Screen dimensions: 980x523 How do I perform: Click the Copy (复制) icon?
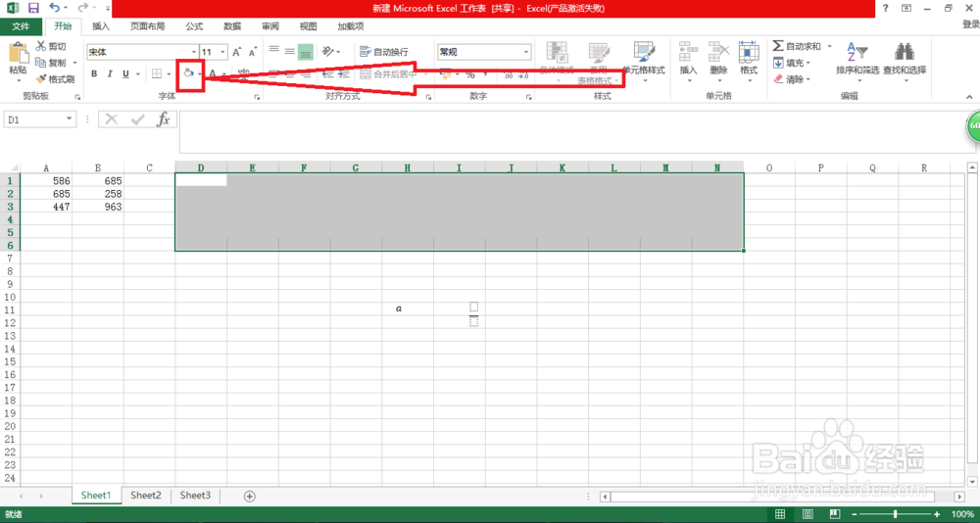[x=40, y=63]
